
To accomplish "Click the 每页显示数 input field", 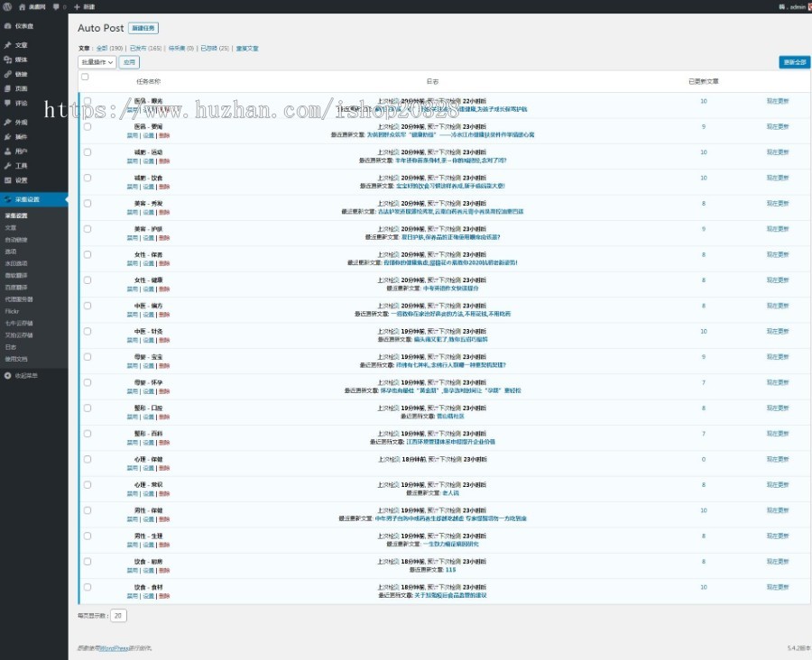I will click(118, 616).
